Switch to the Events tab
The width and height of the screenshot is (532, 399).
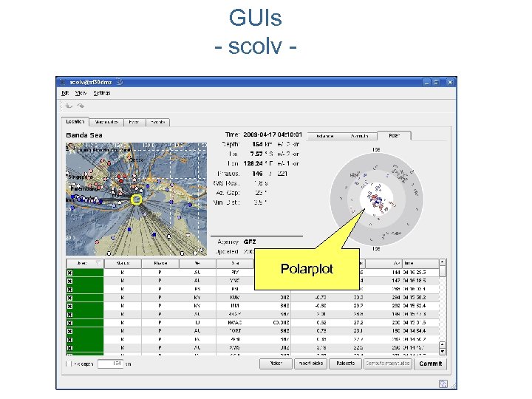click(x=158, y=122)
